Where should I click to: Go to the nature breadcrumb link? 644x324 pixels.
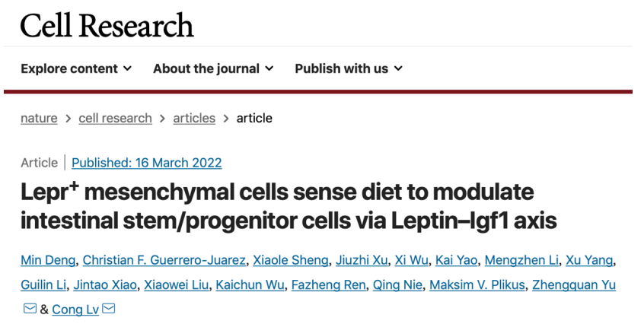(39, 118)
